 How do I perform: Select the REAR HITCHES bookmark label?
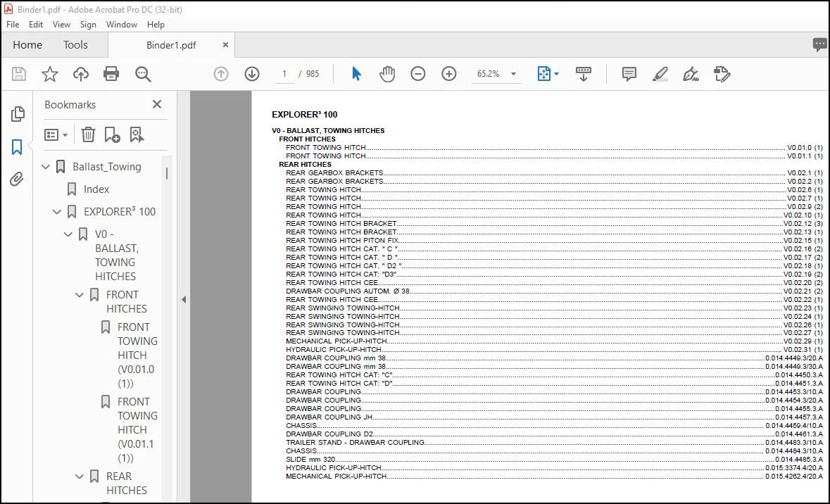[x=127, y=484]
